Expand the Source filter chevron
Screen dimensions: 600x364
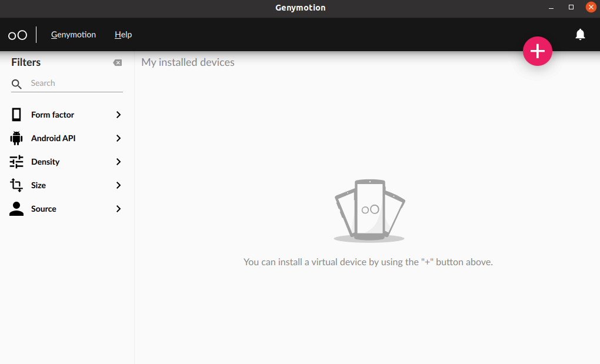(118, 209)
